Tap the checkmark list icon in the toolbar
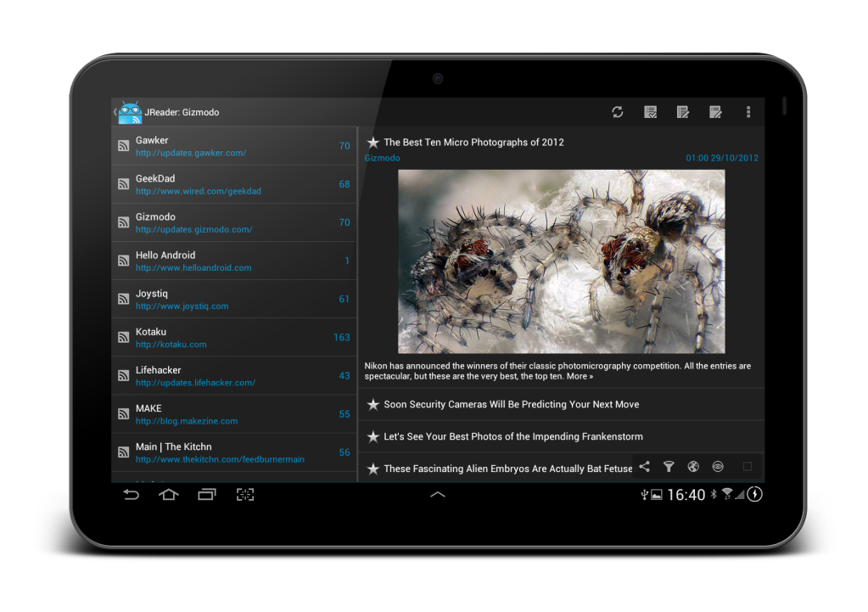868x612 pixels. click(x=651, y=112)
